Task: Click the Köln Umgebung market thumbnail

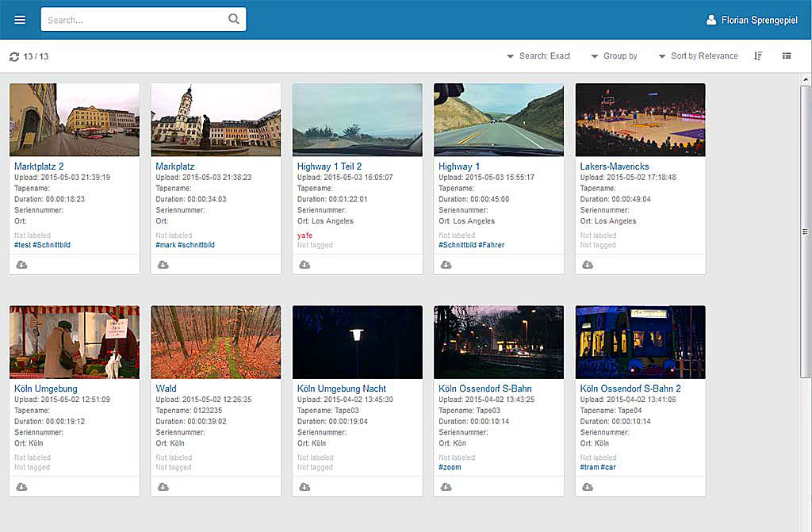Action: 75,342
